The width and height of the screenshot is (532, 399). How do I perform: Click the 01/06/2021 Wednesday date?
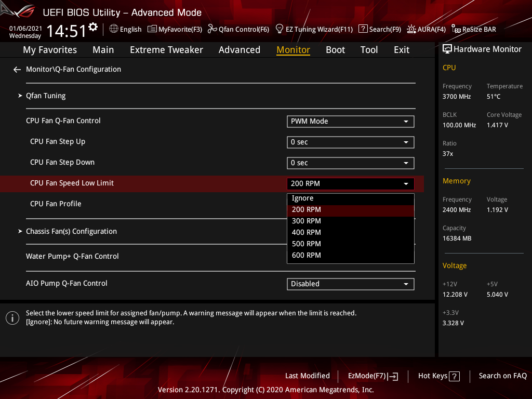pyautogui.click(x=25, y=32)
